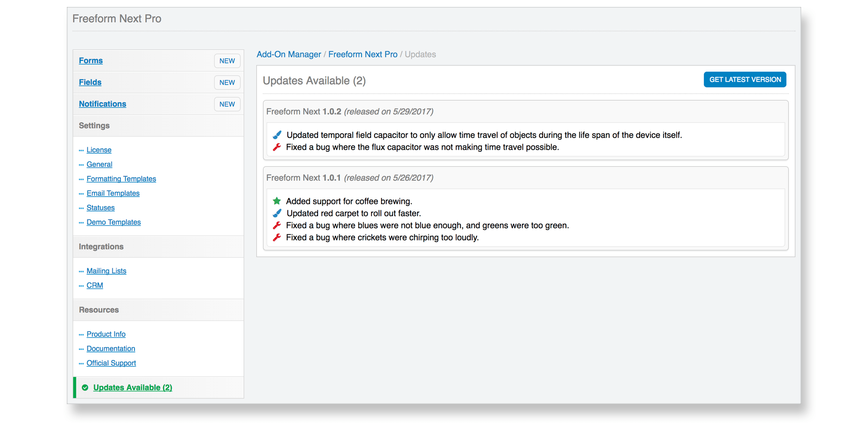Get the latest version
Screen dimensions: 868x434
745,79
